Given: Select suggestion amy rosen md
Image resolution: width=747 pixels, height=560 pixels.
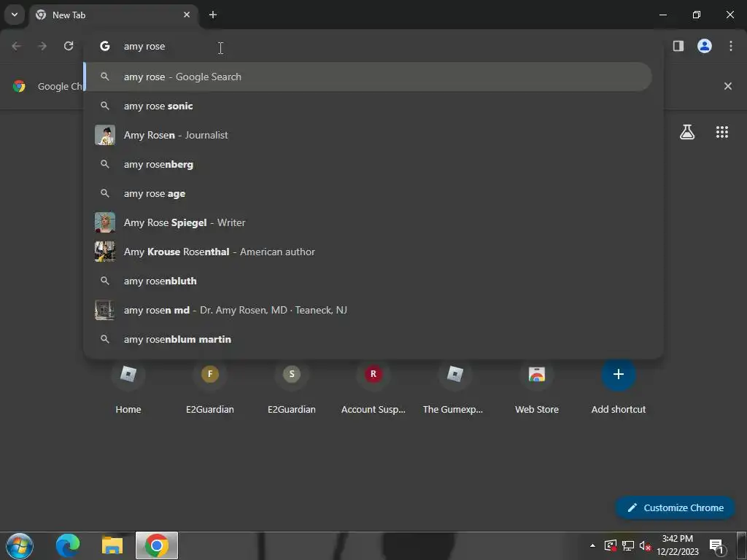Looking at the screenshot, I should (368, 310).
